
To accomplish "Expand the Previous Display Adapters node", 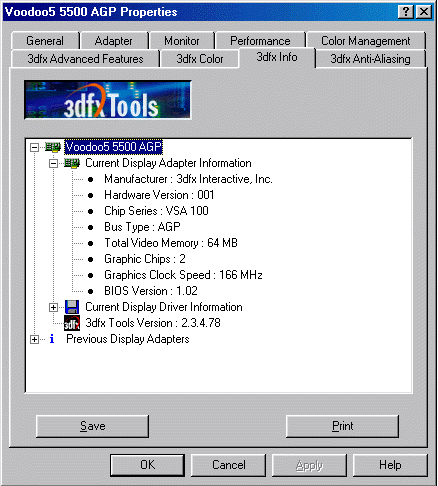I will pos(34,339).
